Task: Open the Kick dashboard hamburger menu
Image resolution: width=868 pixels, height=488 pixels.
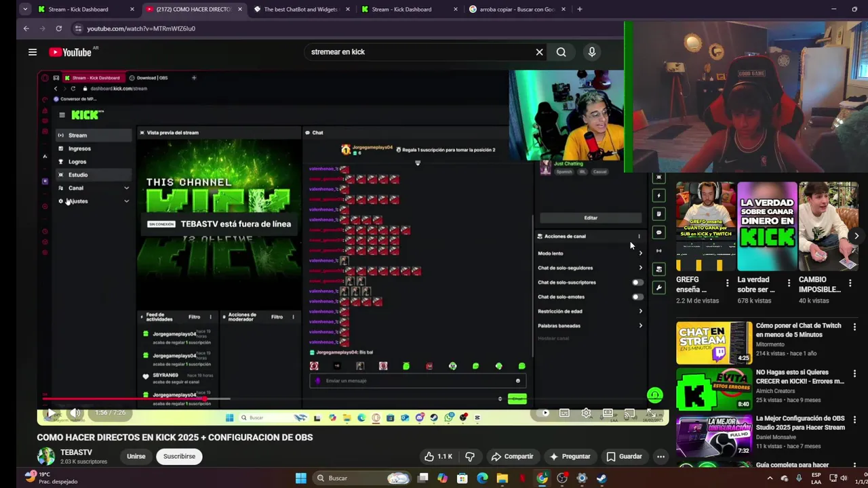Action: click(x=62, y=115)
